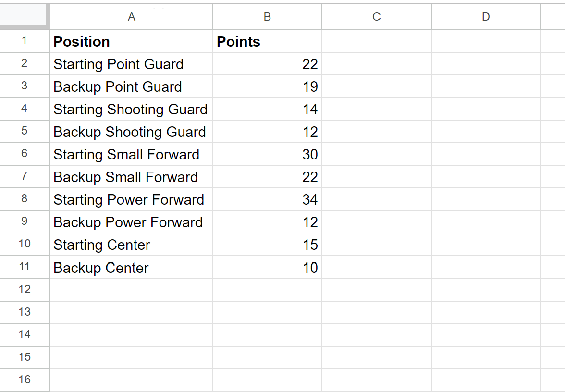The image size is (565, 392).
Task: Select the cell containing 30
Action: coord(267,154)
